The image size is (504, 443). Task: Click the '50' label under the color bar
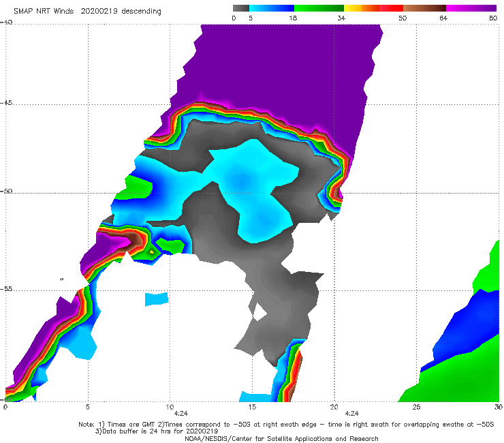tap(403, 18)
